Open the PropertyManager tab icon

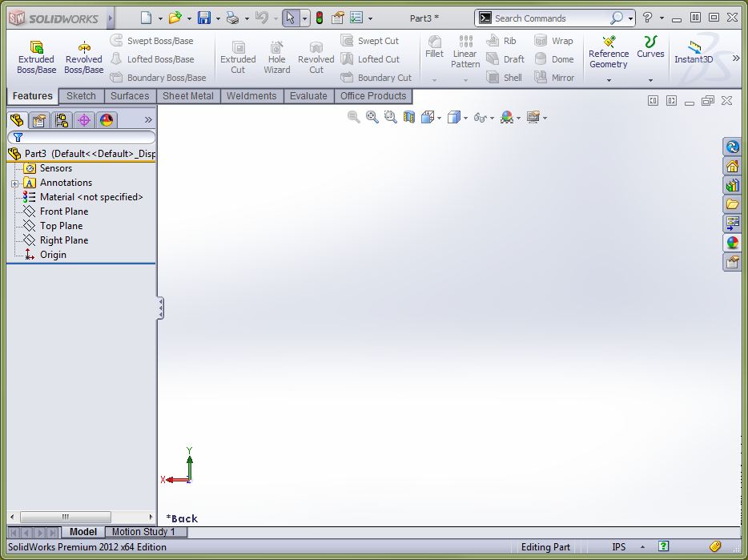coord(39,120)
